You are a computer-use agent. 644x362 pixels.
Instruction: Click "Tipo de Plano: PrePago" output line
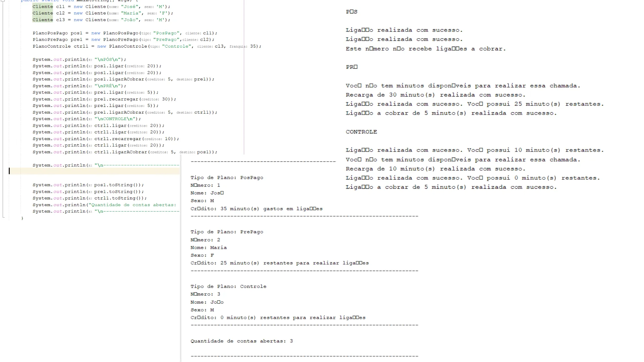[x=227, y=232]
